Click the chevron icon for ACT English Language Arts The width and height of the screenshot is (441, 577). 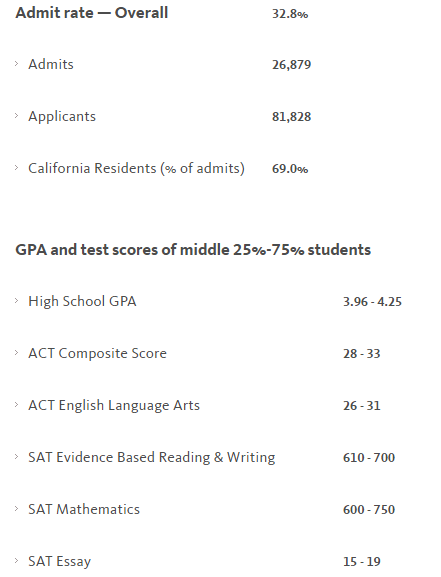[x=17, y=405]
